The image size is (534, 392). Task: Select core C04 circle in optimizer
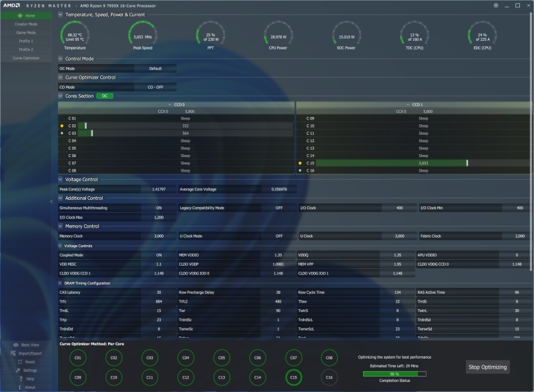(x=186, y=358)
